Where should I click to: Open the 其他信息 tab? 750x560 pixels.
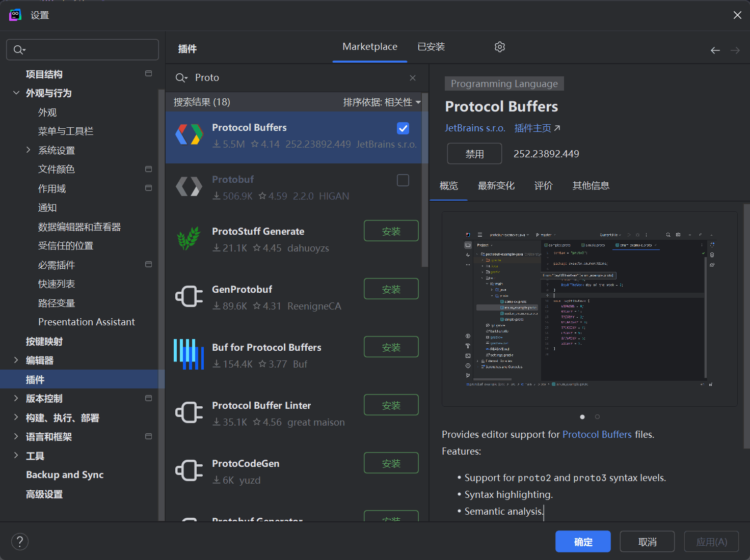[591, 186]
